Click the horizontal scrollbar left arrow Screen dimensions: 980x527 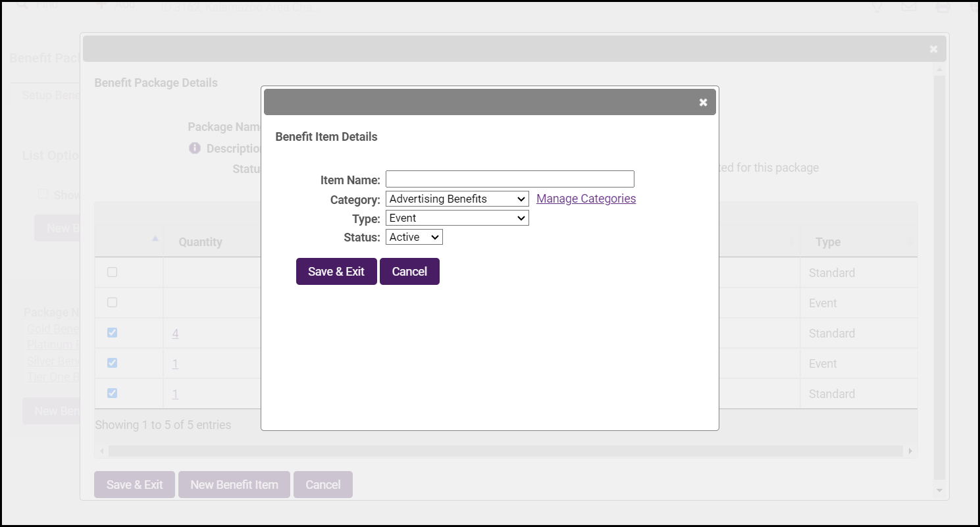101,451
